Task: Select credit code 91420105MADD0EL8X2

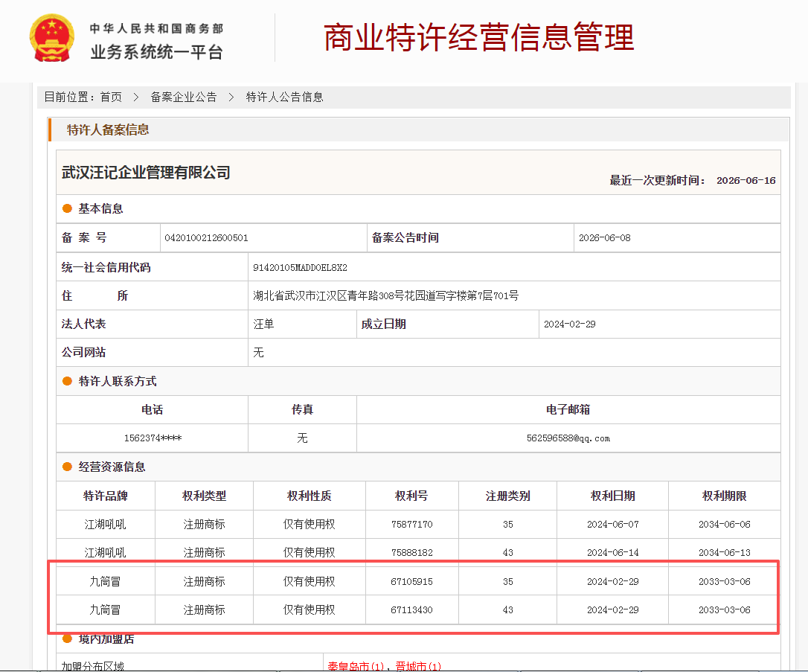Action: click(x=300, y=267)
